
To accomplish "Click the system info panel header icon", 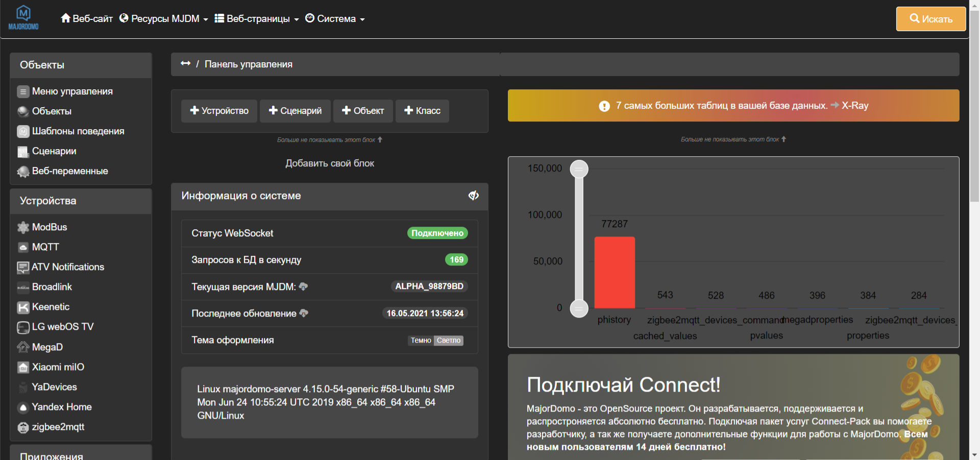I will pyautogui.click(x=474, y=196).
